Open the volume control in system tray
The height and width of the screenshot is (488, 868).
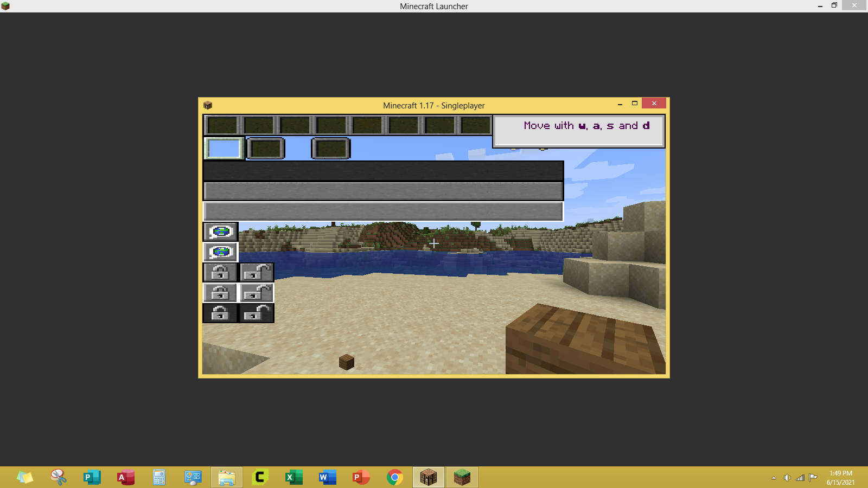click(787, 478)
